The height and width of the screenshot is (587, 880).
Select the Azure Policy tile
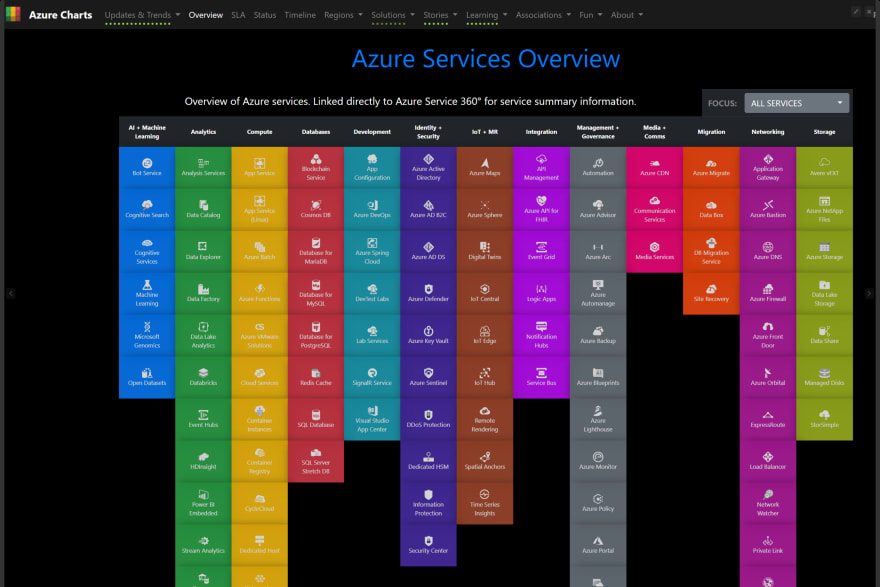(x=598, y=503)
